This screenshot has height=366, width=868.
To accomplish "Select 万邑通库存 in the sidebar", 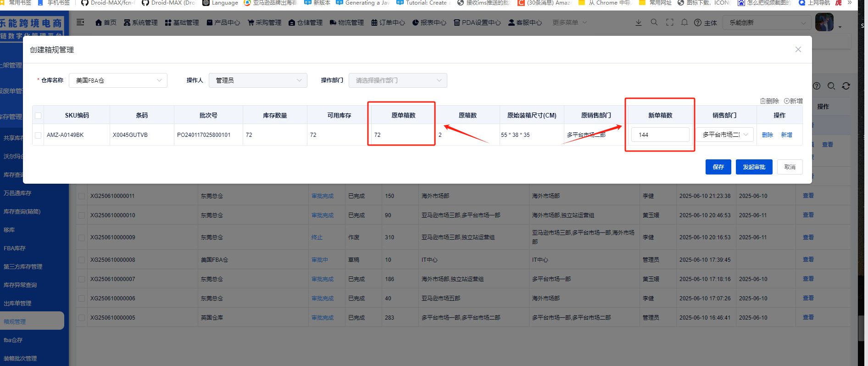I will 17,193.
